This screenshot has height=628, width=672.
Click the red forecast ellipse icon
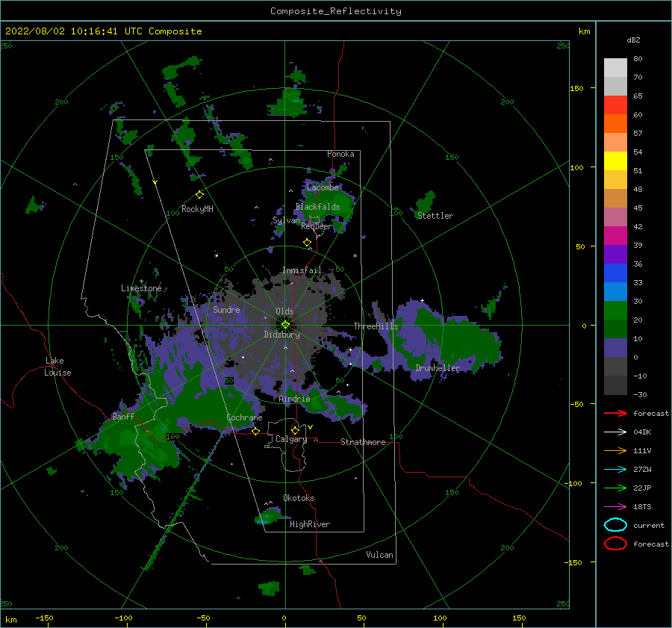click(615, 544)
